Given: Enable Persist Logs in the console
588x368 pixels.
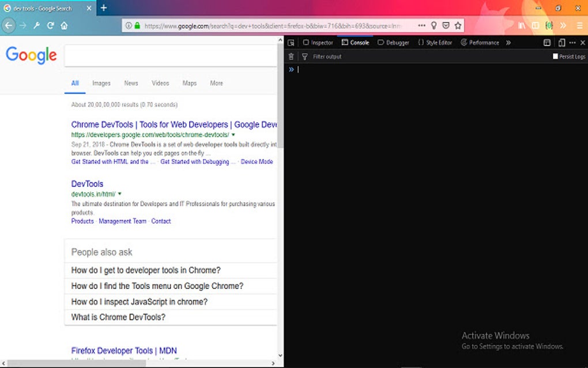Looking at the screenshot, I should click(556, 56).
